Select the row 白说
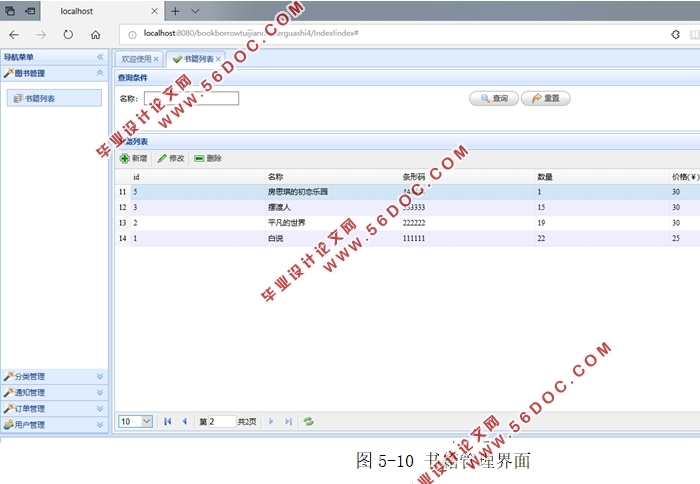The width and height of the screenshot is (700, 484). (407, 238)
